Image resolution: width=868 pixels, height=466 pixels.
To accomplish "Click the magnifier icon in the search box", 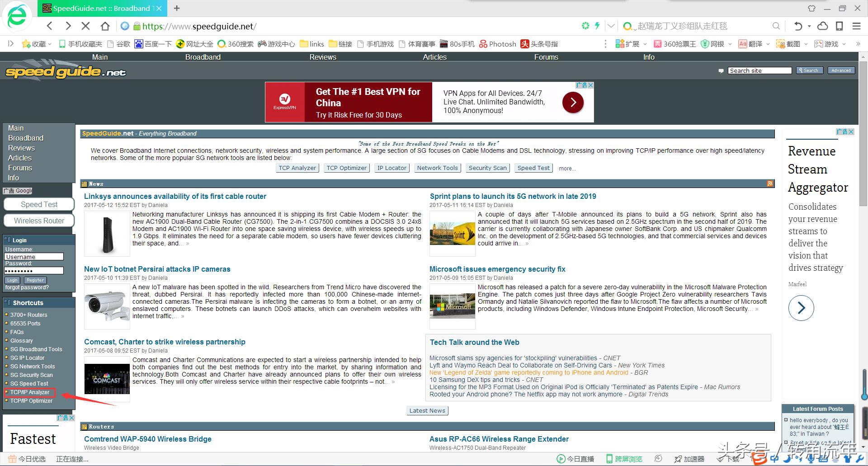I will (776, 26).
